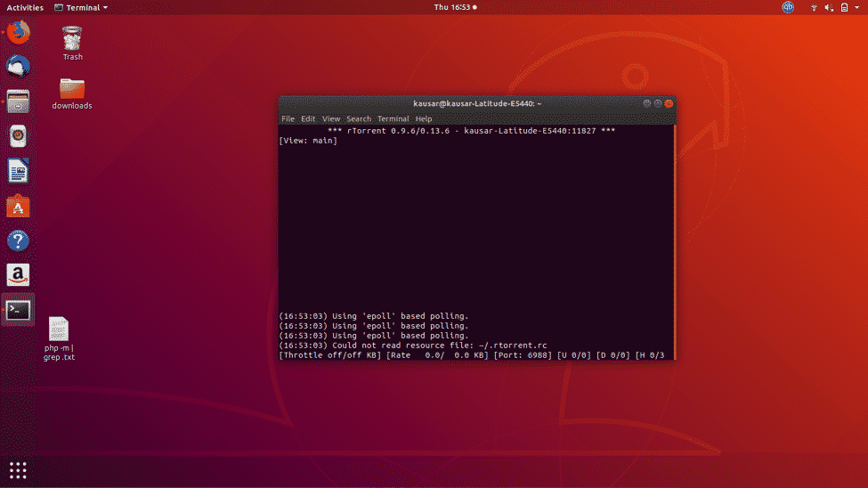868x488 pixels.
Task: Open Firefox from the dock
Action: [x=18, y=33]
